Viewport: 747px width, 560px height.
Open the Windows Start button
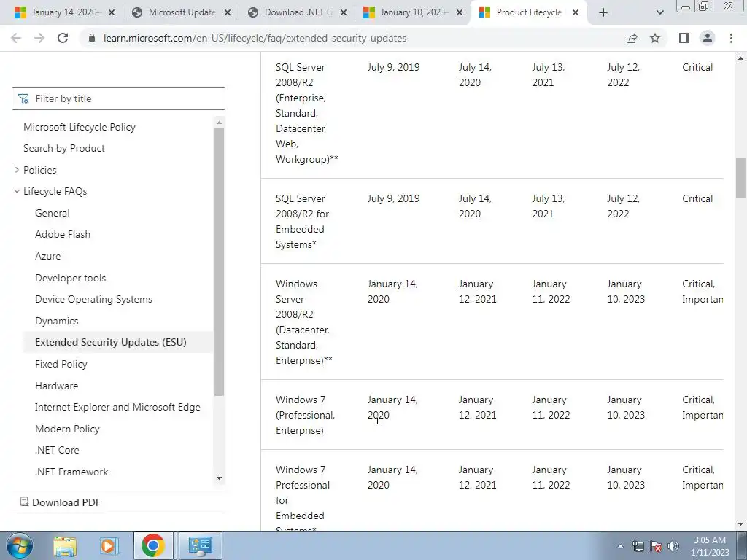click(19, 545)
